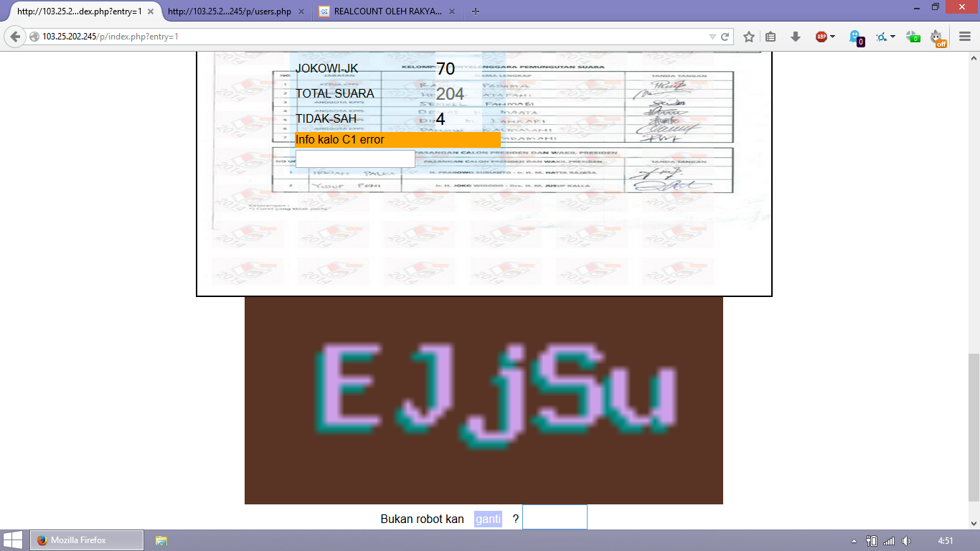Click the TOTAL SUARA label
Screen dimensions: 980x551
point(335,93)
